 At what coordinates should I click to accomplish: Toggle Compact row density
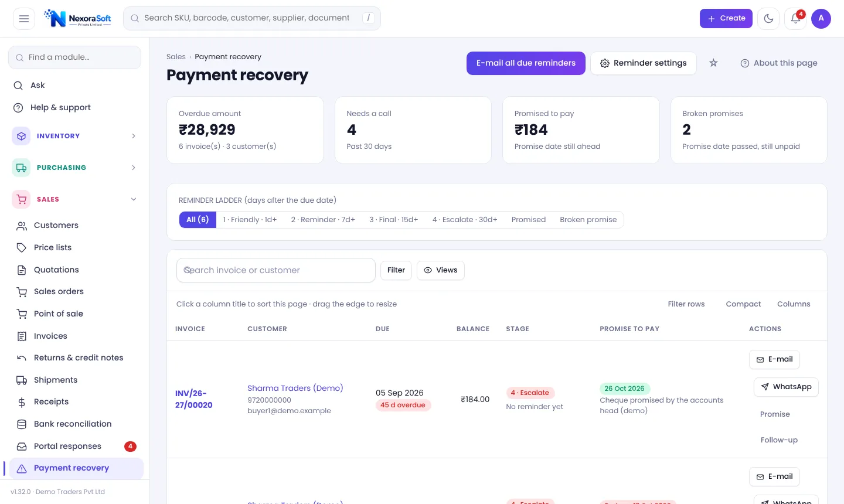tap(743, 304)
